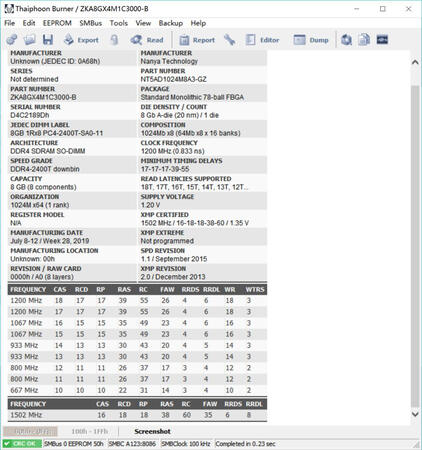Screen dimensions: 422x450
Task: Click the Export toolbar button
Action: (81, 40)
